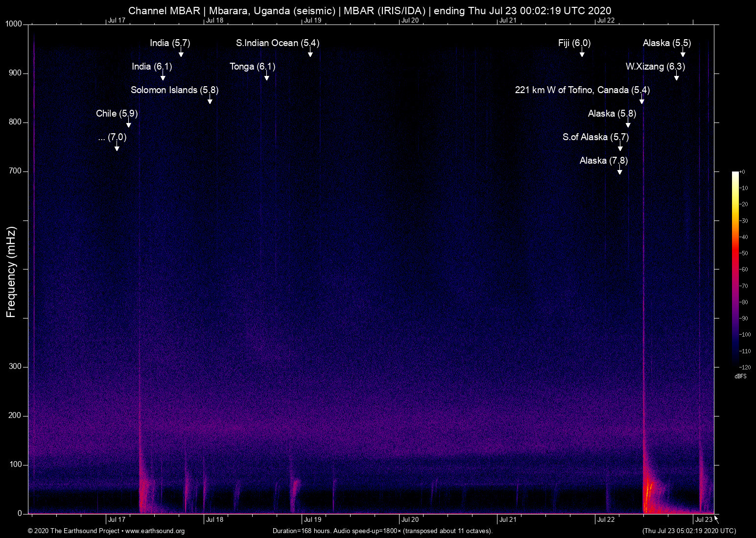Click the arrow below S.Indian Ocean (5.4)
The width and height of the screenshot is (756, 538).
(x=310, y=53)
